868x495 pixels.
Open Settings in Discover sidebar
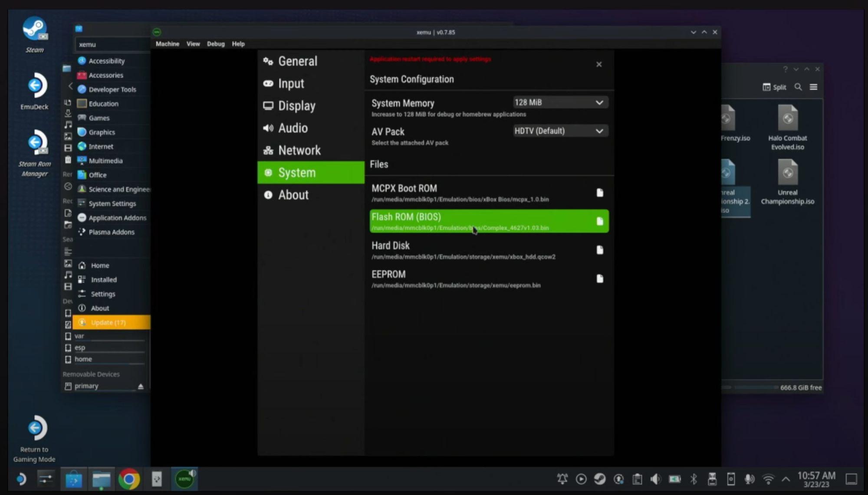[x=112, y=294]
